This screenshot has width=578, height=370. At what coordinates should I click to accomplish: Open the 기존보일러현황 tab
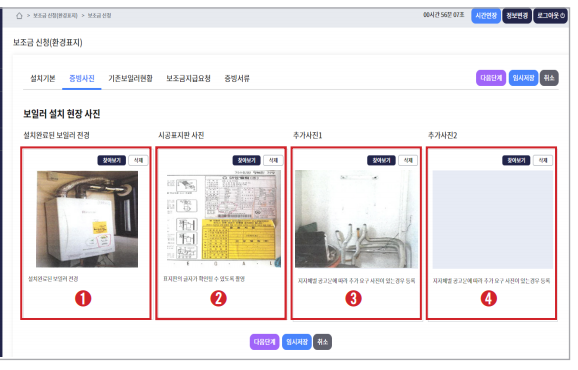(130, 78)
